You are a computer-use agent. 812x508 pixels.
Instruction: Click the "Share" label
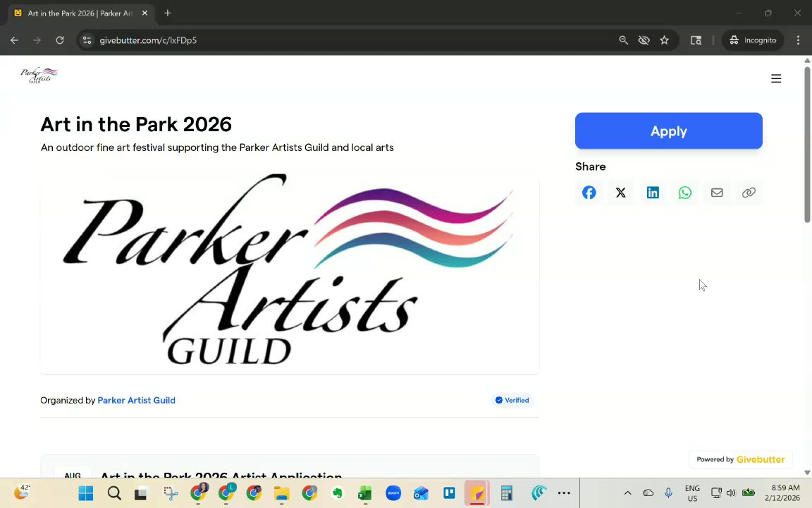pyautogui.click(x=591, y=167)
